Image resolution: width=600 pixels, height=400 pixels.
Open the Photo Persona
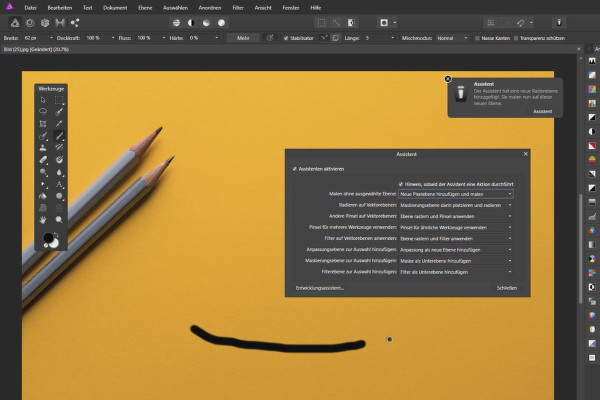15,23
